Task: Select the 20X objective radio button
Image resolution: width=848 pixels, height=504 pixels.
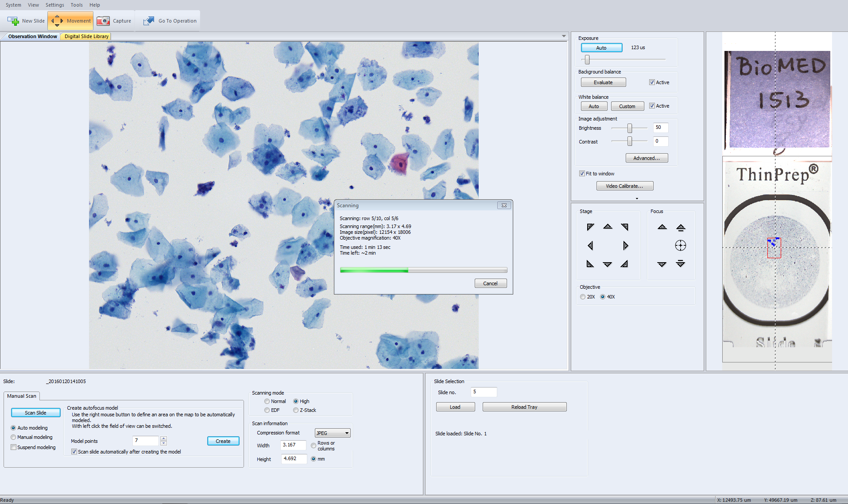Action: point(583,297)
